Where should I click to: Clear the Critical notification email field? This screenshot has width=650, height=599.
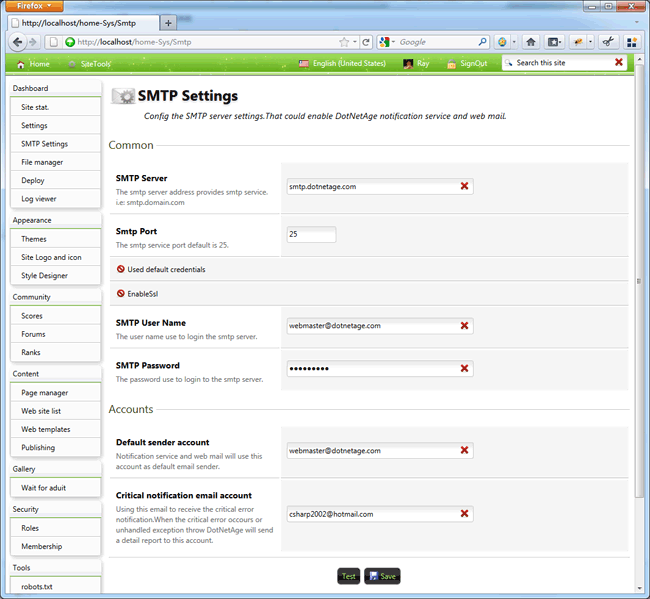(x=464, y=514)
